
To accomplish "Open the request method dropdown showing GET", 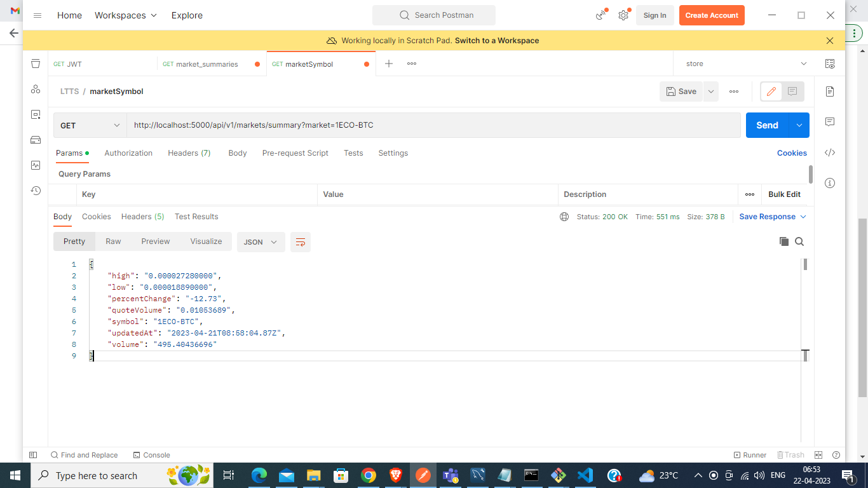I will tap(89, 125).
